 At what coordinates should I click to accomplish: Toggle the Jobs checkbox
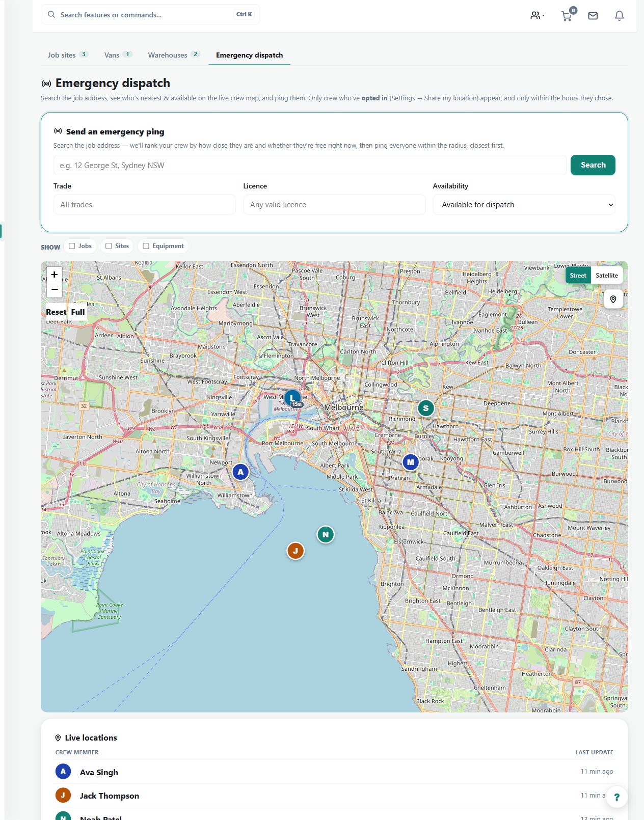click(x=72, y=246)
